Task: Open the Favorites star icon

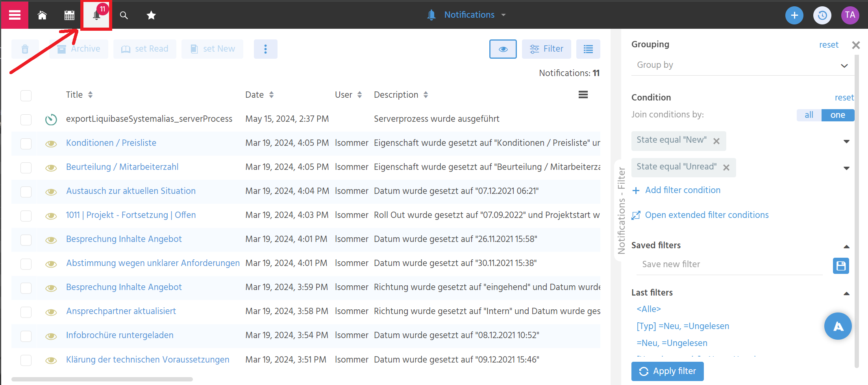Action: coord(151,15)
